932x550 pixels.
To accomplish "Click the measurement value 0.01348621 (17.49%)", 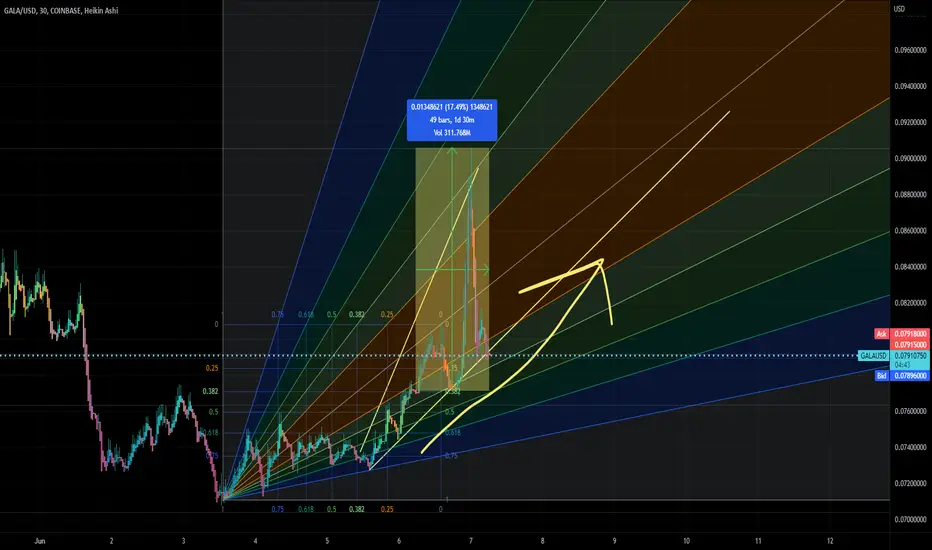I will 439,107.
